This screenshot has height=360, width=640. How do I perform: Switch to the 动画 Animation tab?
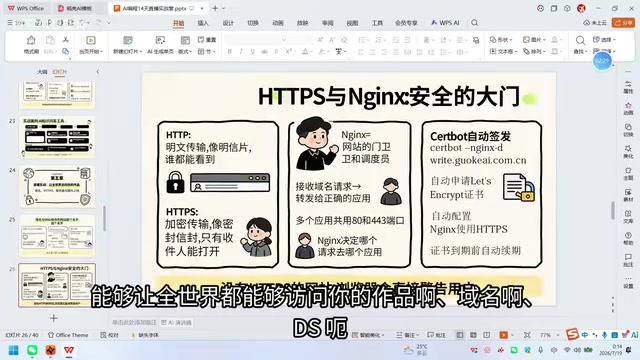(278, 23)
